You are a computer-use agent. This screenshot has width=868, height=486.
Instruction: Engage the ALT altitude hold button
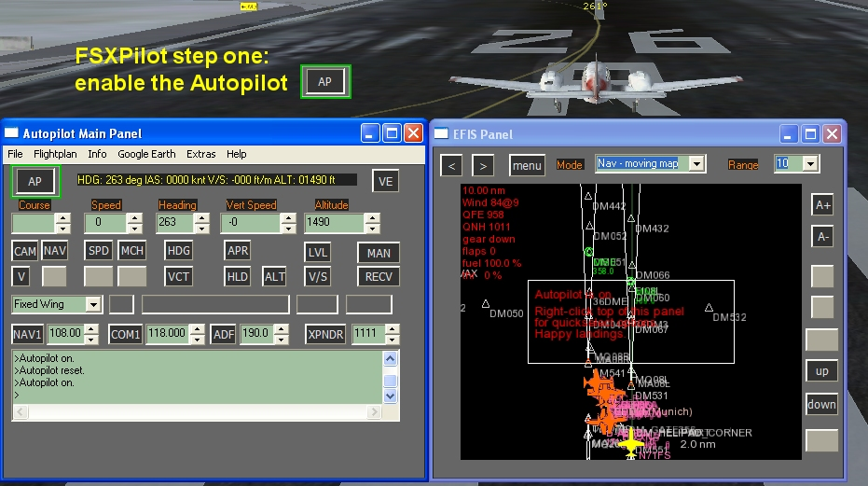[x=274, y=276]
